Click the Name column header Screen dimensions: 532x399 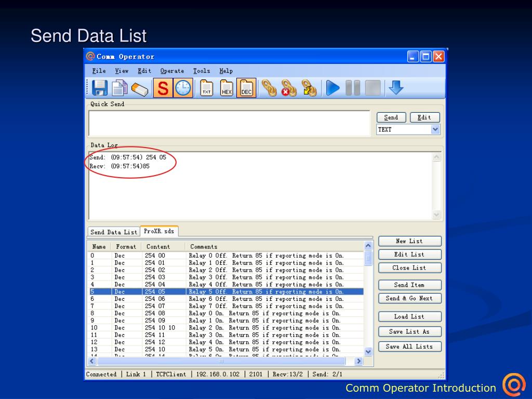coord(99,247)
